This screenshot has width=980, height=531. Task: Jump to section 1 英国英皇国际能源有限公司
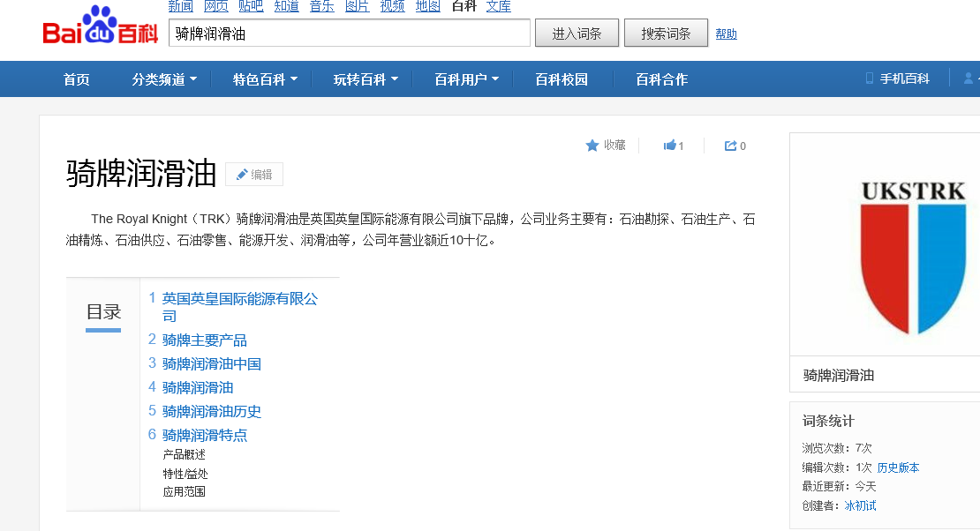coord(240,307)
